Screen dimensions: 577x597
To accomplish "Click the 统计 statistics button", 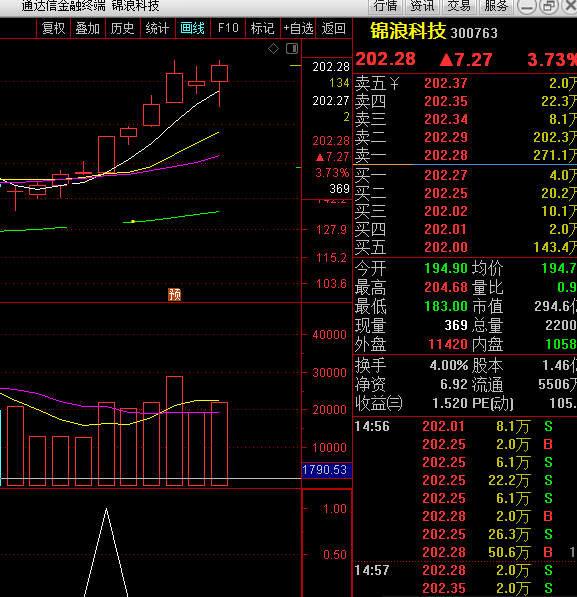I will (157, 29).
